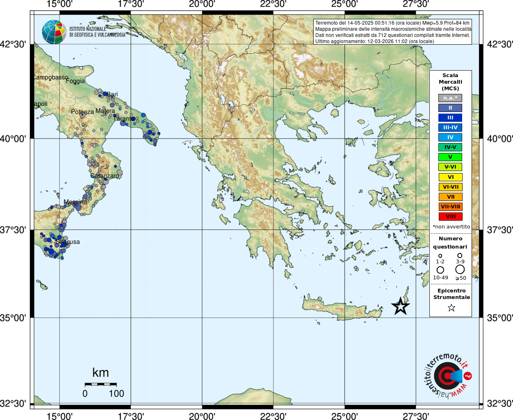Click the Bari city label
Image resolution: width=513 pixels, height=420 pixels.
[112, 94]
